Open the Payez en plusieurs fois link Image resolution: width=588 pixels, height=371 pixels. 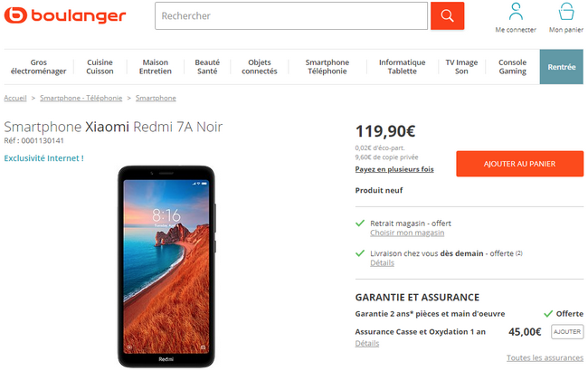[x=394, y=169]
